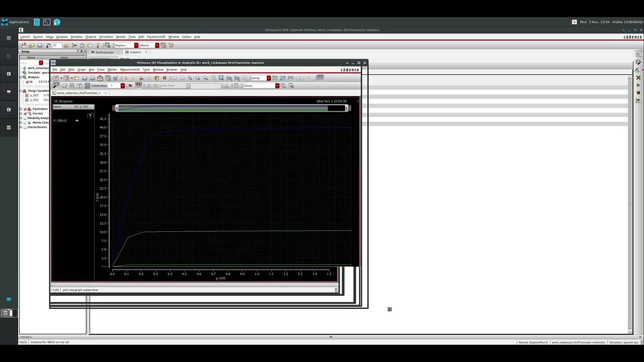
Task: Toggle the Corners checkbox
Action: point(25,114)
